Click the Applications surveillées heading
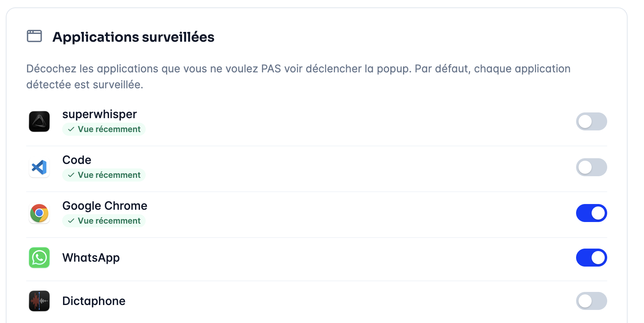Screen dimensions: 644x323 [133, 37]
